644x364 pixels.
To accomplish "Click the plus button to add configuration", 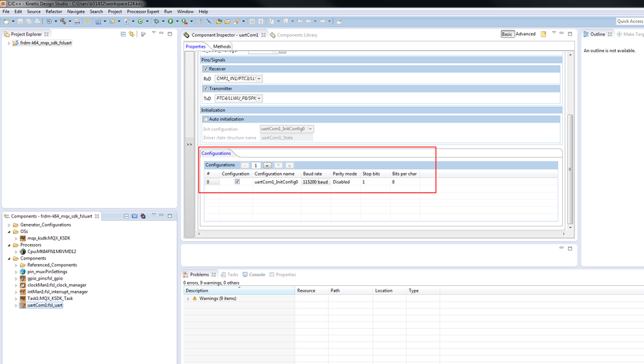I will click(x=267, y=165).
